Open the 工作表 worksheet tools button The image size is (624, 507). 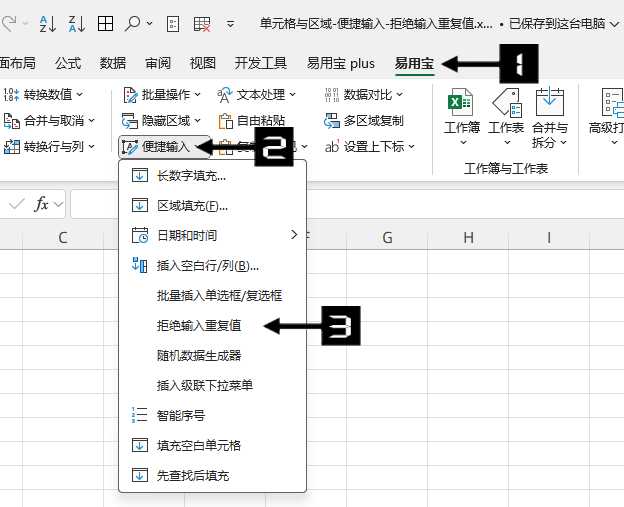point(506,115)
